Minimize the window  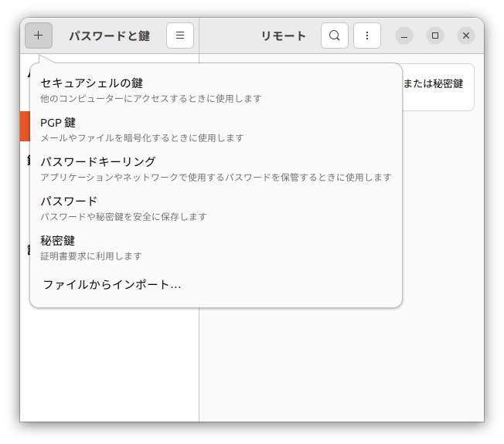coord(404,36)
